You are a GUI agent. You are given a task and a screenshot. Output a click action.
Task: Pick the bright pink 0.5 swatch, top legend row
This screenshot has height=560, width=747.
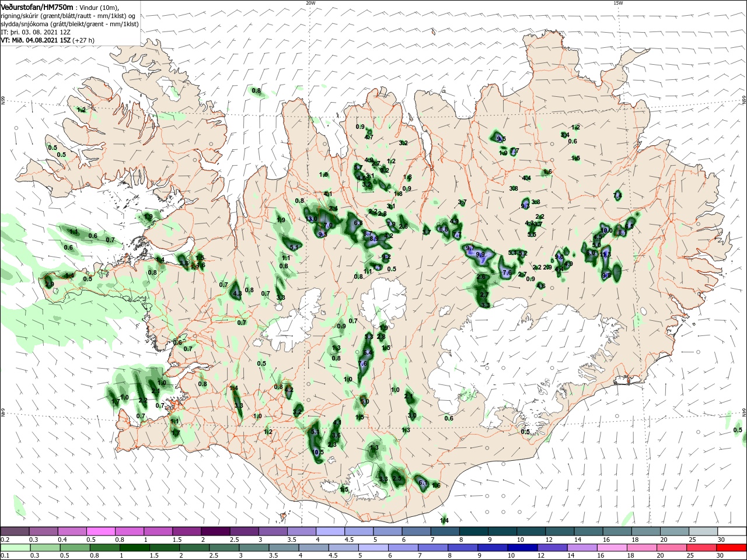[102, 531]
